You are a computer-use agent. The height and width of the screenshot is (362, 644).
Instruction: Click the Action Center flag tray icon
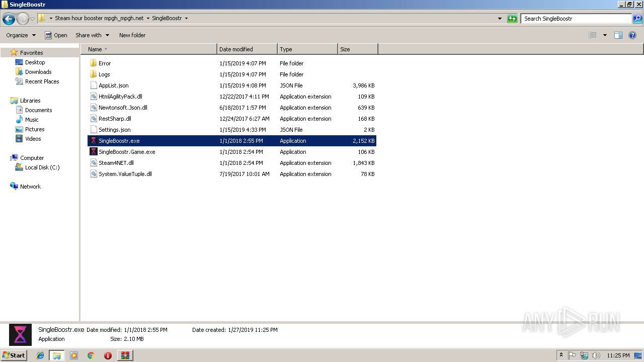coord(572,355)
